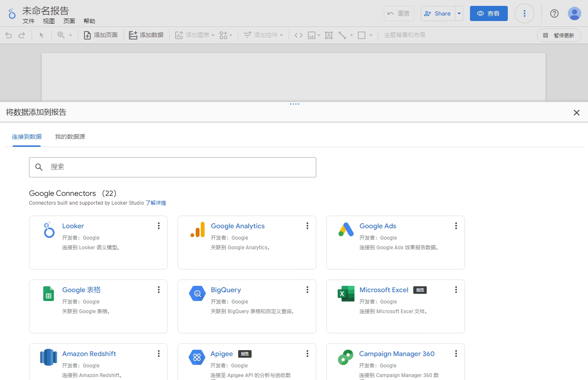Click the 重置 reset button

coord(399,13)
